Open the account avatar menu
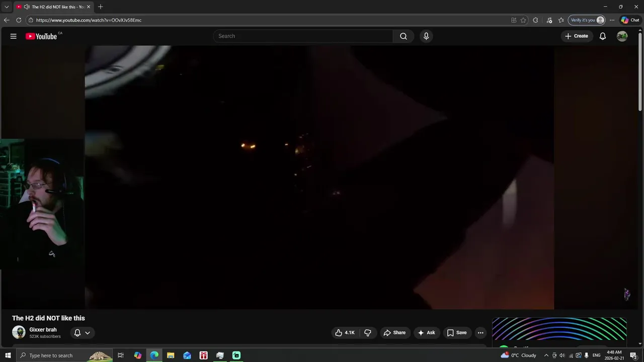Image resolution: width=644 pixels, height=362 pixels. point(622,36)
